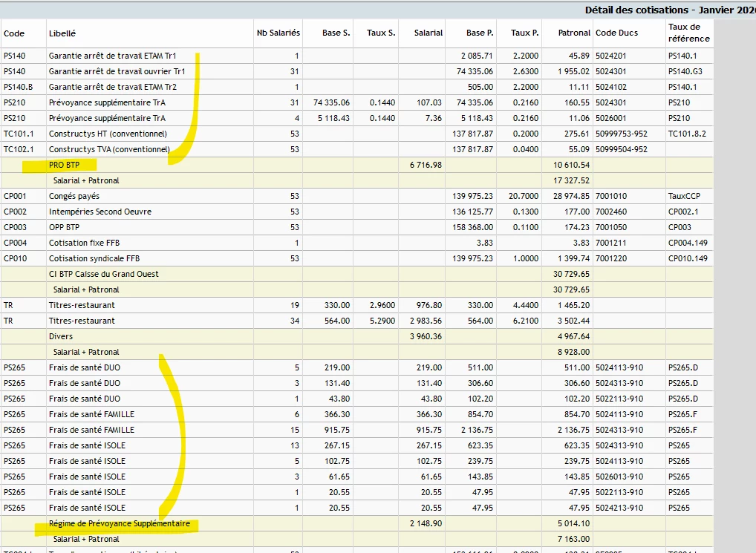Image resolution: width=756 pixels, height=553 pixels.
Task: Select the Garantie arrêt de travail ouvrier Tr1 row
Action: click(117, 71)
